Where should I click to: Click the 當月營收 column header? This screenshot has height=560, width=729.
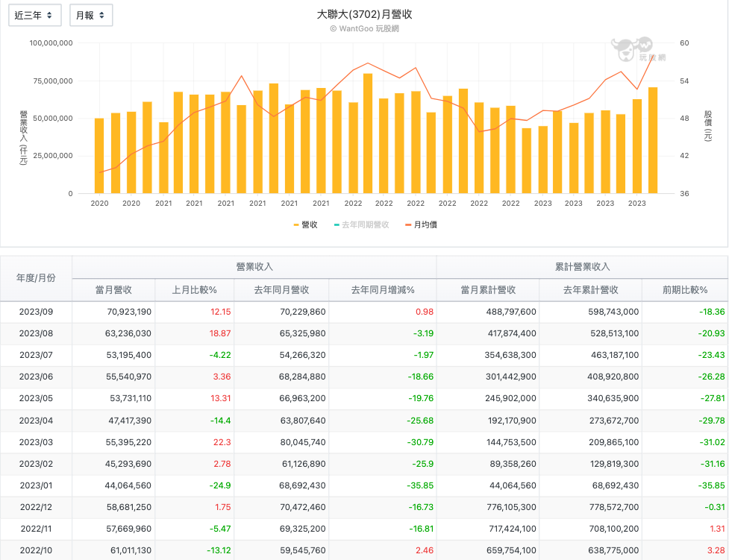[x=113, y=290]
